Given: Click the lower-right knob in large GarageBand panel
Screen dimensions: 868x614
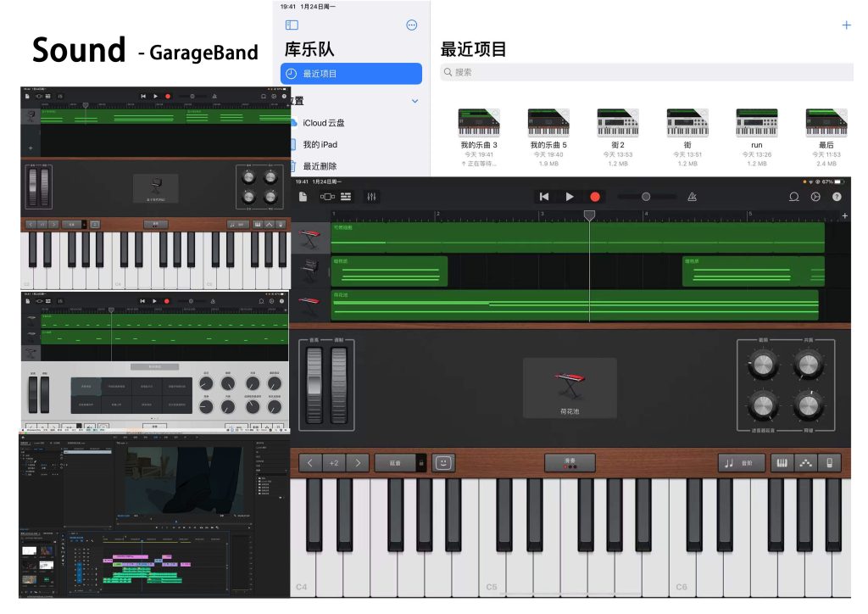Looking at the screenshot, I should (808, 405).
